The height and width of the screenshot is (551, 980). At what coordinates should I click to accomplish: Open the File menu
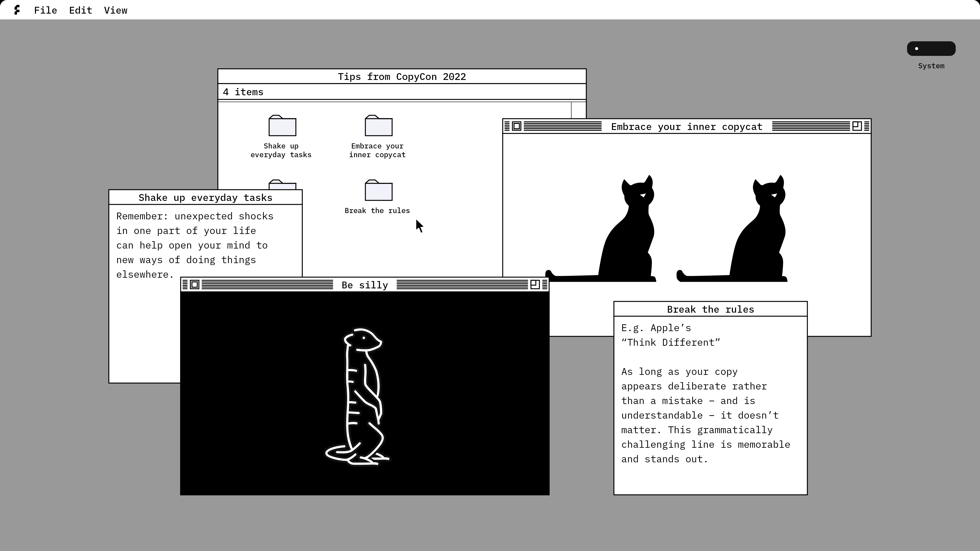[x=45, y=10]
